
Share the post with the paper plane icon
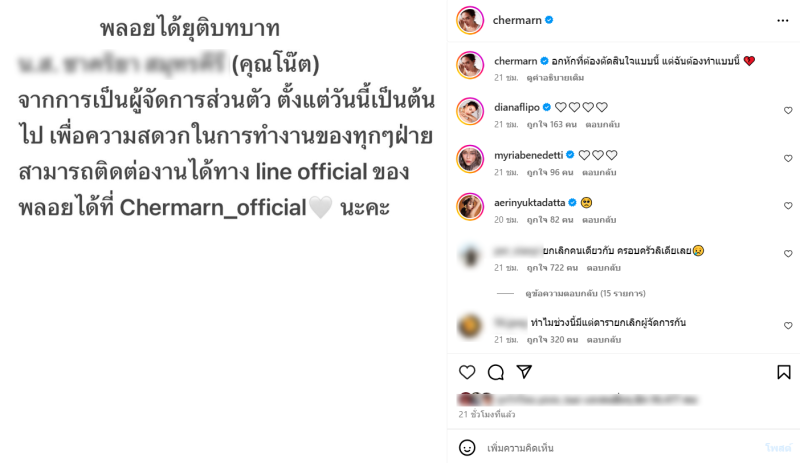(524, 372)
